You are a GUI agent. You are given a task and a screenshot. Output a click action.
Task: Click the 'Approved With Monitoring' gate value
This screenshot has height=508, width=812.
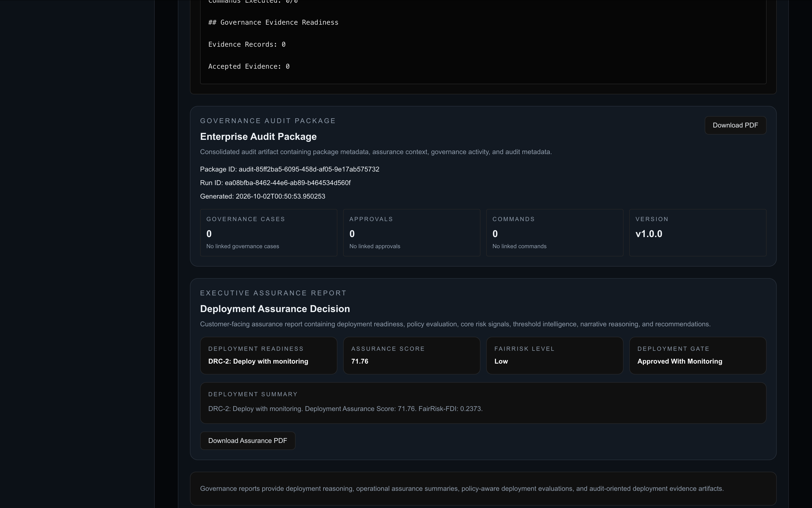pos(680,361)
